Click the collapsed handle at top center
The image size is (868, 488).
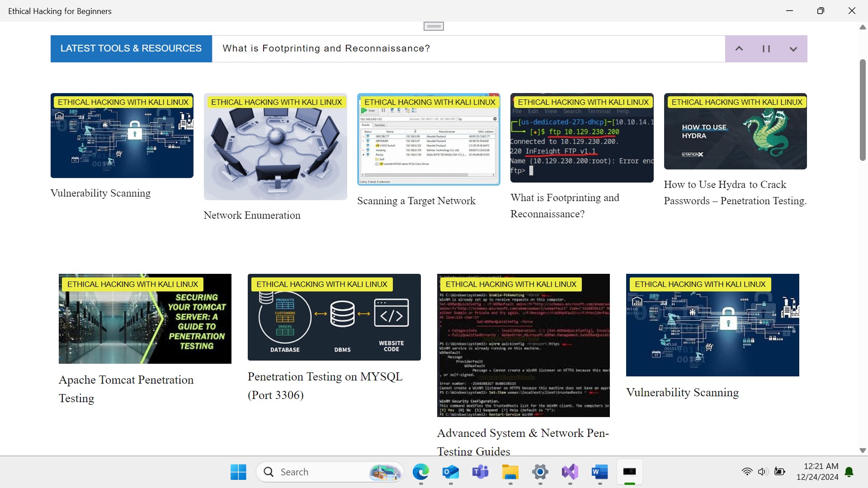tap(434, 26)
